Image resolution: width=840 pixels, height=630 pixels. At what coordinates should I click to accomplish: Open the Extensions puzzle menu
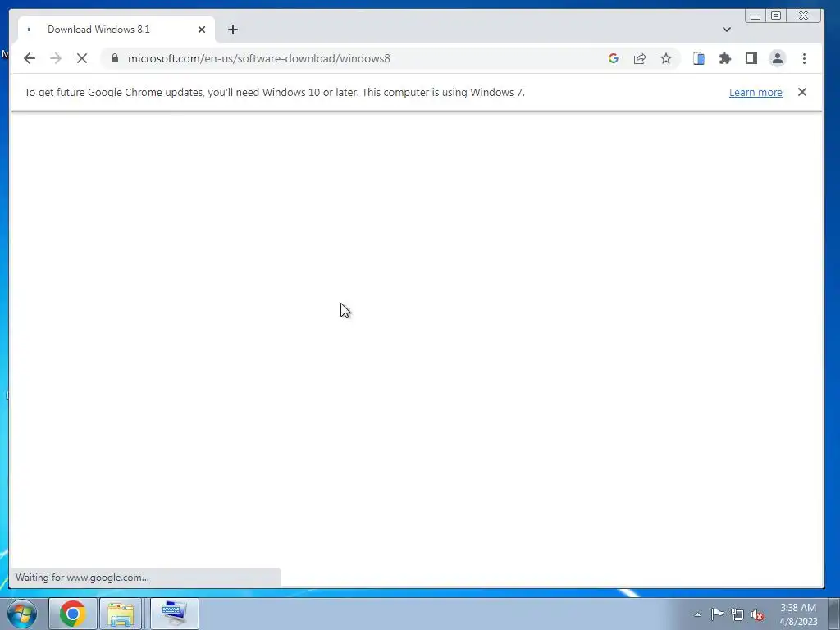click(725, 58)
